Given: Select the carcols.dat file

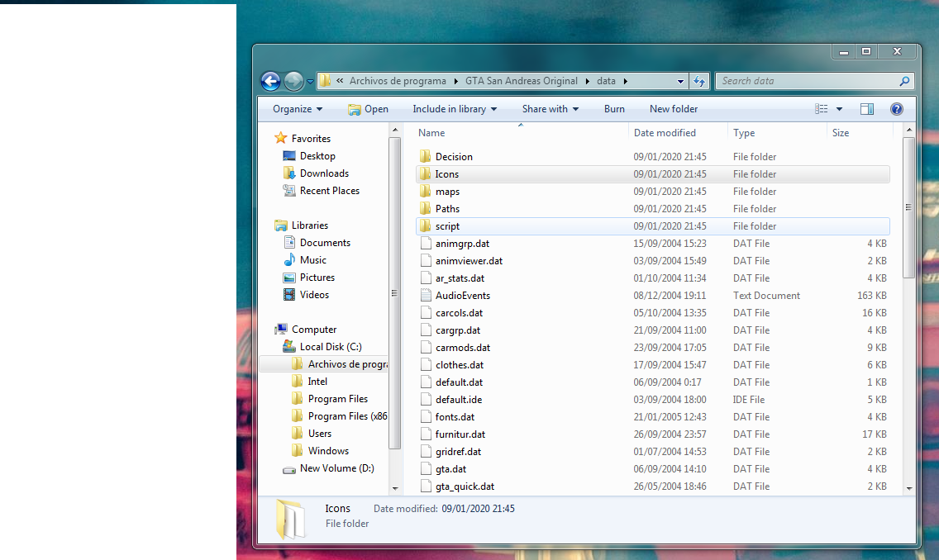Looking at the screenshot, I should [x=459, y=313].
